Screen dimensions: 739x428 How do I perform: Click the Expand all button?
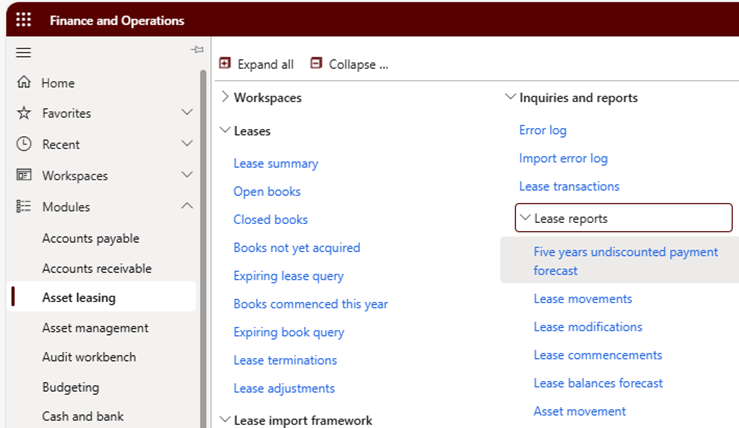pyautogui.click(x=256, y=64)
